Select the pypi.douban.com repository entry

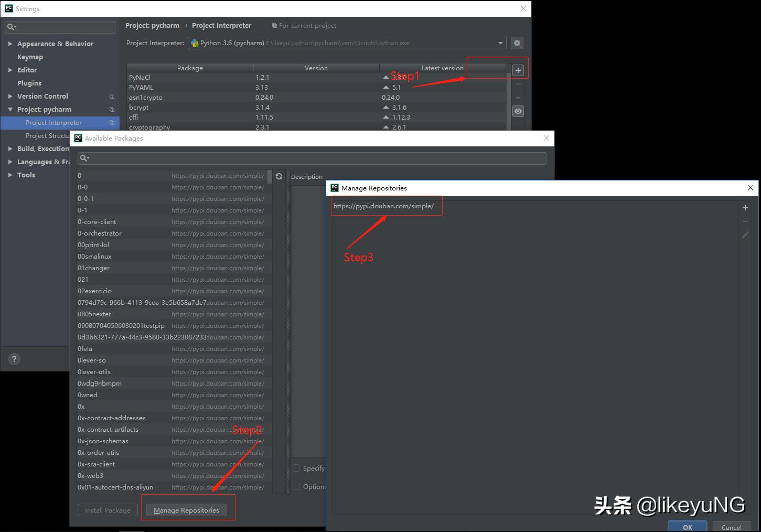(x=384, y=206)
